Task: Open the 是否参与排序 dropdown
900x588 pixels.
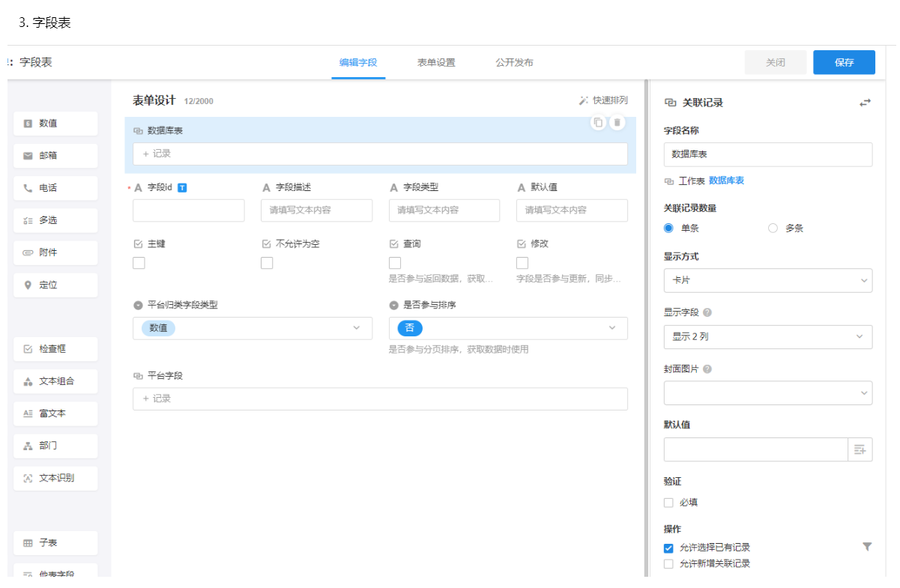Action: 507,328
